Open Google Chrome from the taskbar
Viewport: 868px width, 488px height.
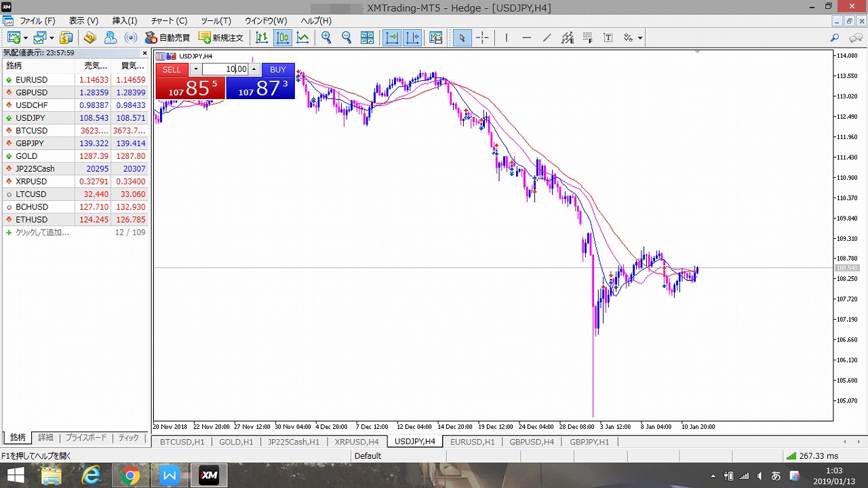click(130, 476)
